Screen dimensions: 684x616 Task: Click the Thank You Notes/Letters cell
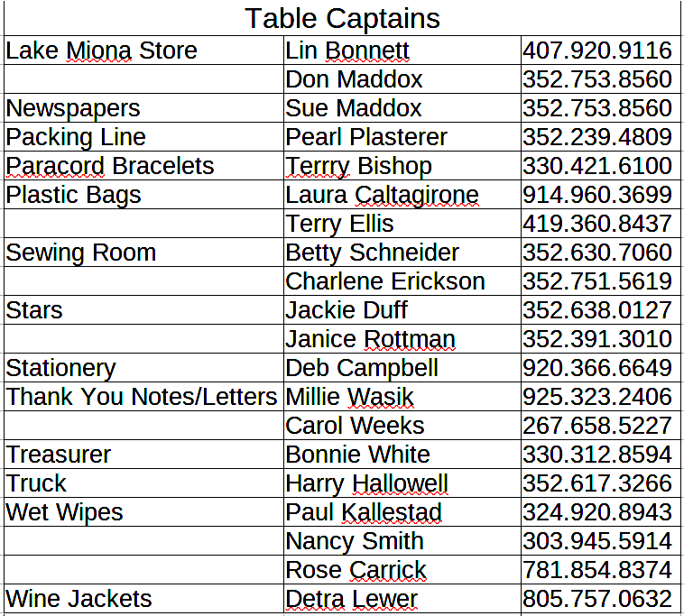[x=141, y=397]
